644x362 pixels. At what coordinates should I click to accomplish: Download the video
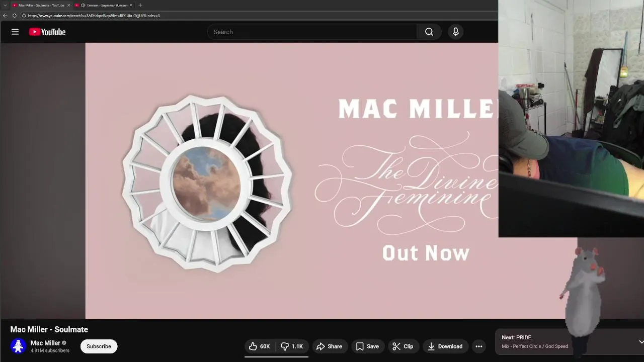click(x=445, y=346)
